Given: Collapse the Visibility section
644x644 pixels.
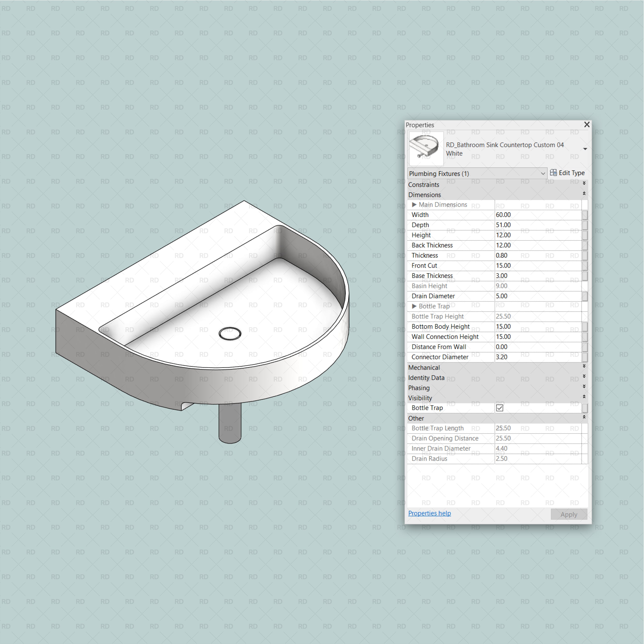Looking at the screenshot, I should tap(584, 397).
